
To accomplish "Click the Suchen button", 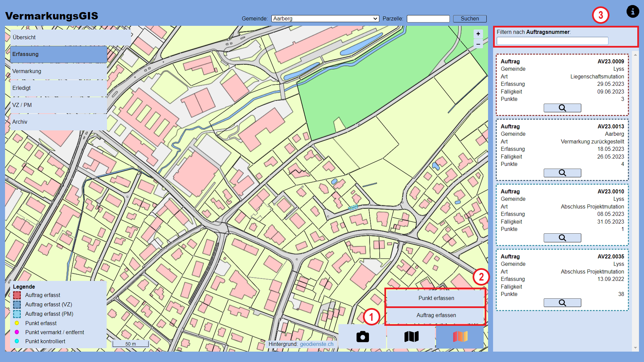I will click(470, 18).
